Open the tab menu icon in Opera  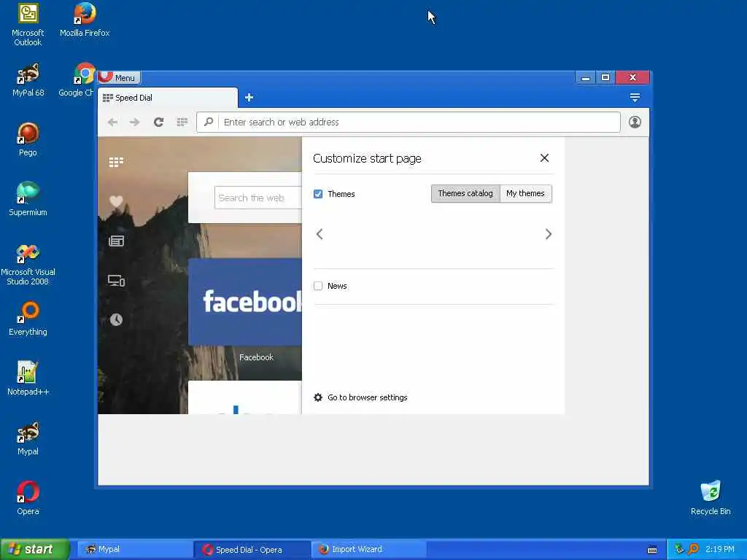coord(635,98)
